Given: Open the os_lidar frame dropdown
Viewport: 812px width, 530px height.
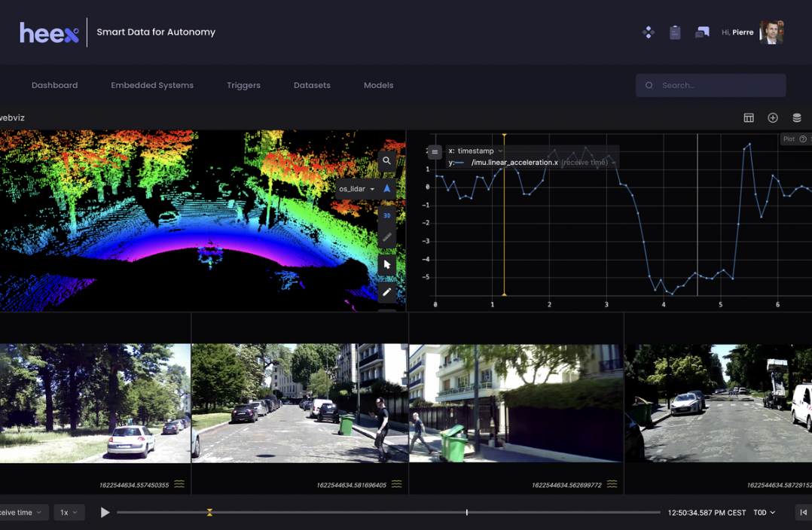Looking at the screenshot, I should pos(356,189).
